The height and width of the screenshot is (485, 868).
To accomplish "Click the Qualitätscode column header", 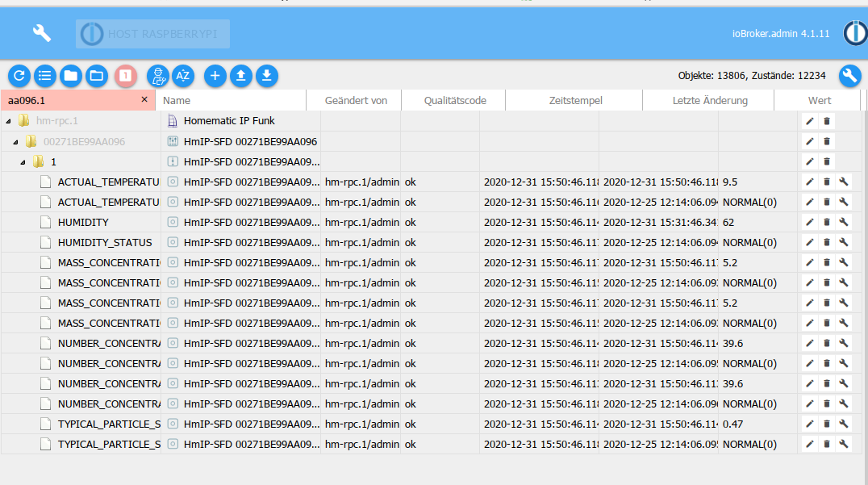I will pyautogui.click(x=455, y=100).
